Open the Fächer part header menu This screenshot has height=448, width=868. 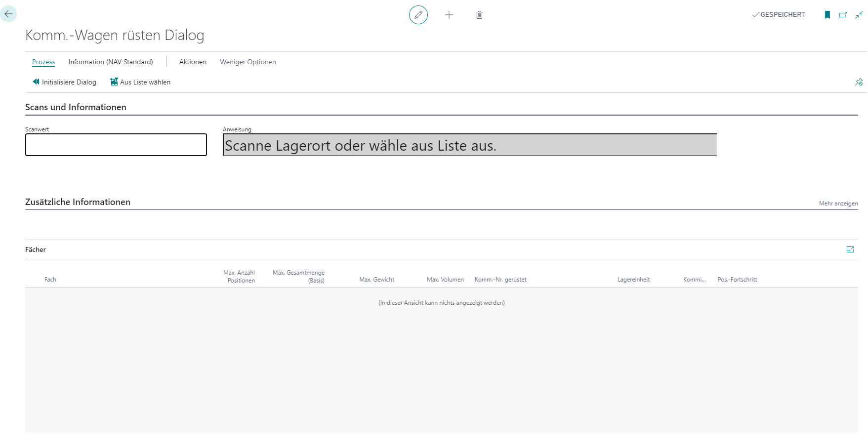pos(36,249)
